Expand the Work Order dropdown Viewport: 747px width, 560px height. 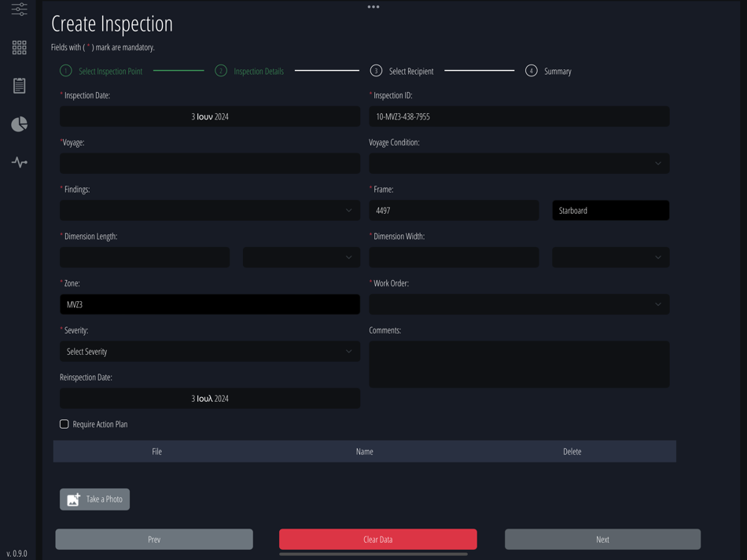(x=519, y=304)
